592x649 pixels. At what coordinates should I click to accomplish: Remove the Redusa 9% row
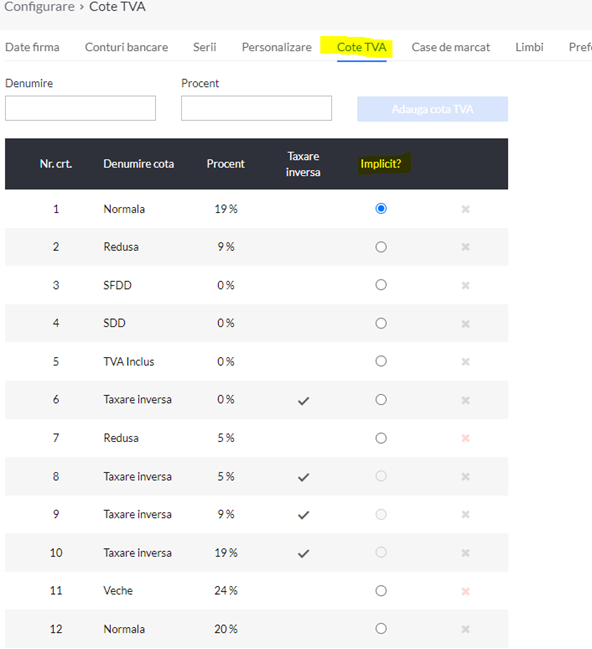[x=465, y=247]
